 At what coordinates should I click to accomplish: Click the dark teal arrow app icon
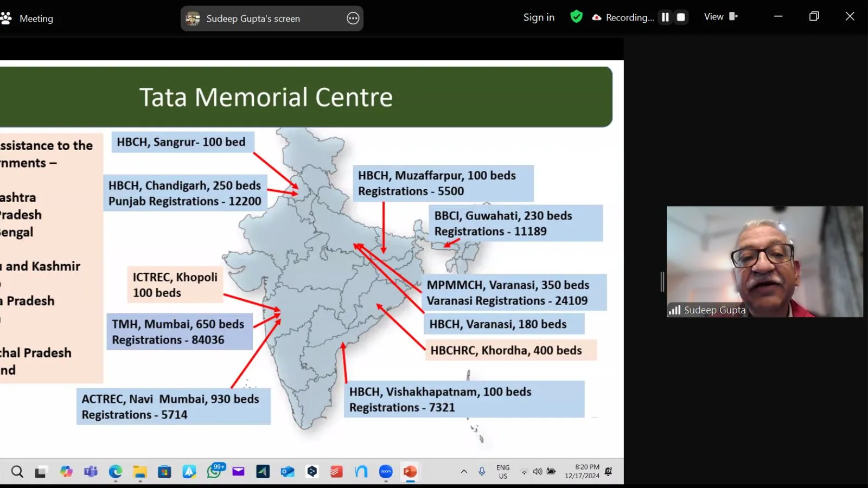[263, 472]
